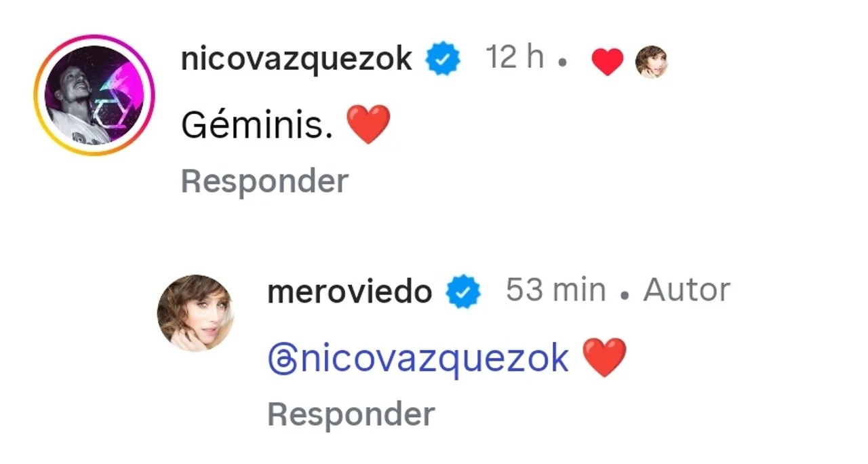Image resolution: width=868 pixels, height=464 pixels.
Task: Select the Géminis. comment text
Action: coord(256,125)
